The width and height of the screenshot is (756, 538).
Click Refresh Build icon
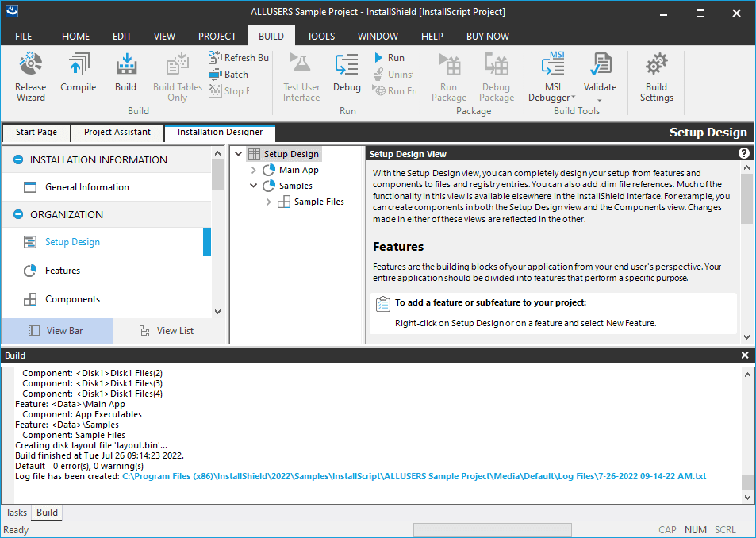(x=215, y=57)
